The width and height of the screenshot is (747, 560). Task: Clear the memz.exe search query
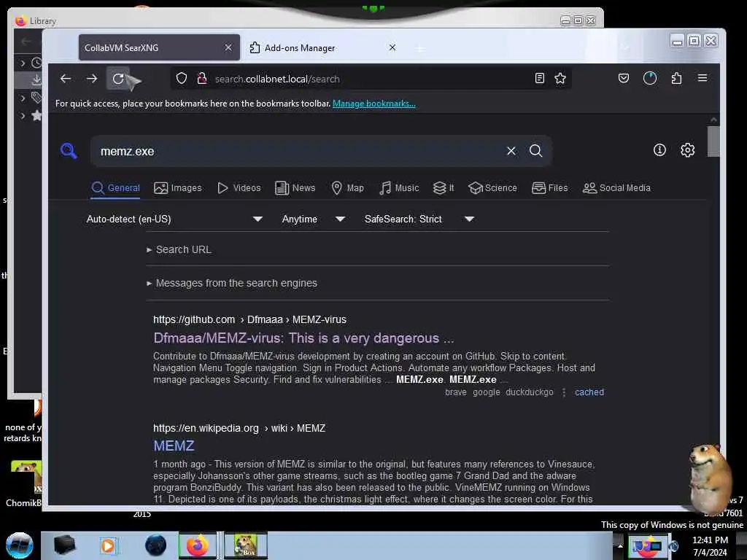(511, 151)
